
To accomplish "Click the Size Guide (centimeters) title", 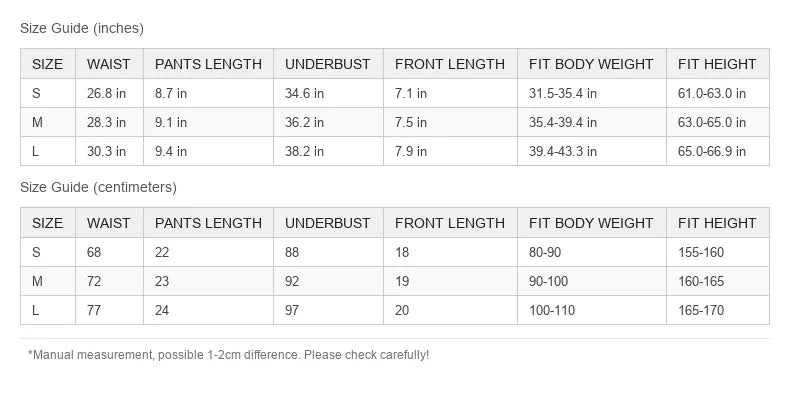I will (x=99, y=187).
